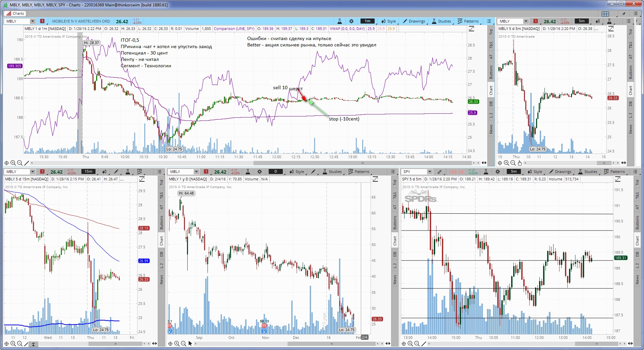Open symbol dropdown in MBLY 1m chart
Screen dimensions: 644x350
click(33, 21)
